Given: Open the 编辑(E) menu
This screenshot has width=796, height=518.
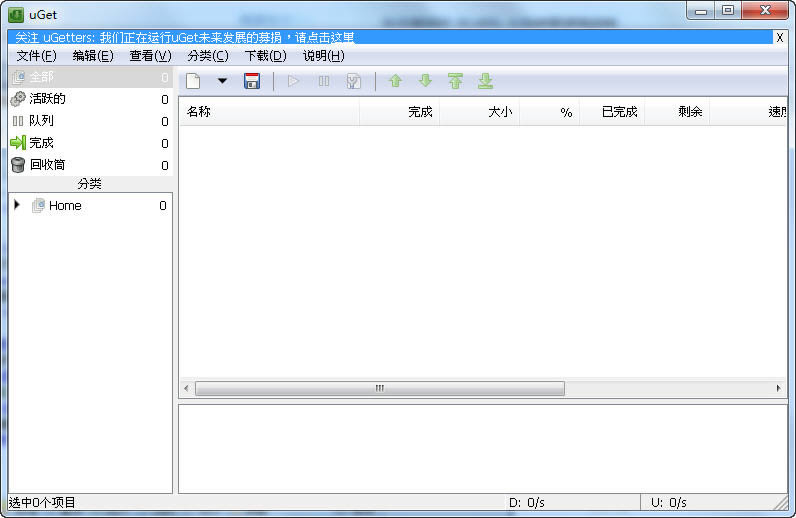Looking at the screenshot, I should 93,56.
